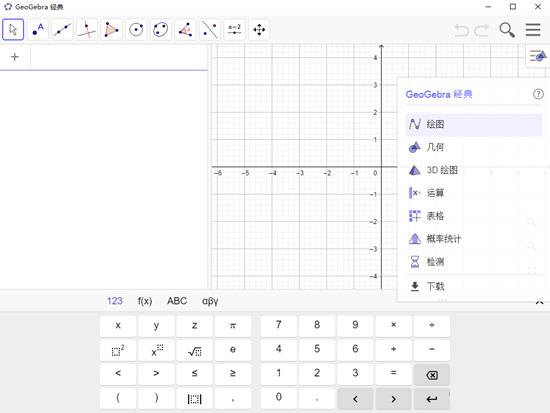Choose 几何 geometry perspective
The width and height of the screenshot is (550, 413).
click(x=474, y=147)
